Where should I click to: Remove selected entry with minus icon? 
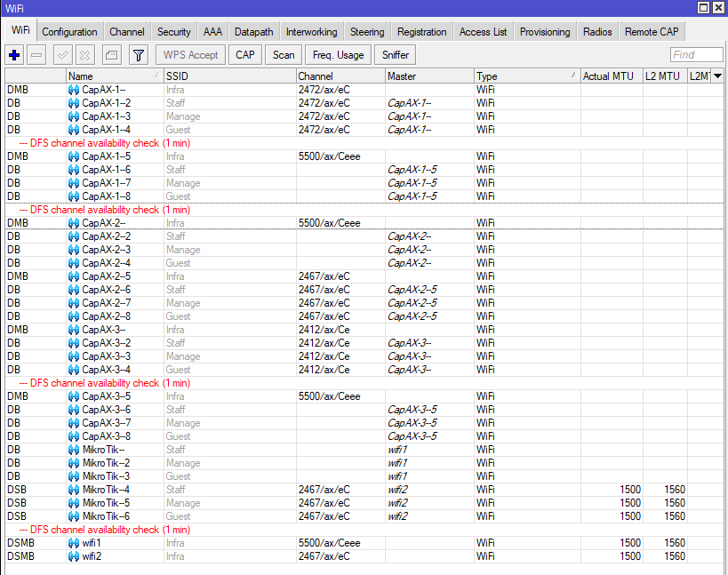(36, 55)
